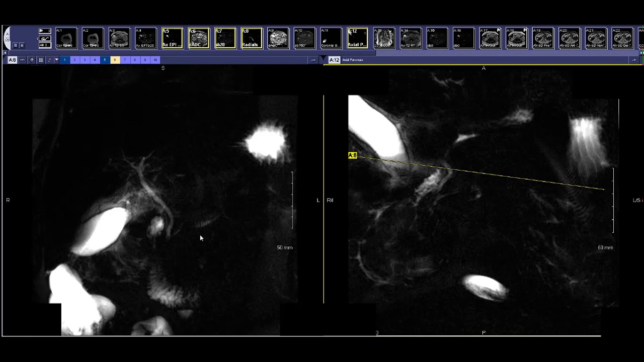Click the lightning bolt tool icon
The width and height of the screenshot is (644, 362).
pos(32,60)
